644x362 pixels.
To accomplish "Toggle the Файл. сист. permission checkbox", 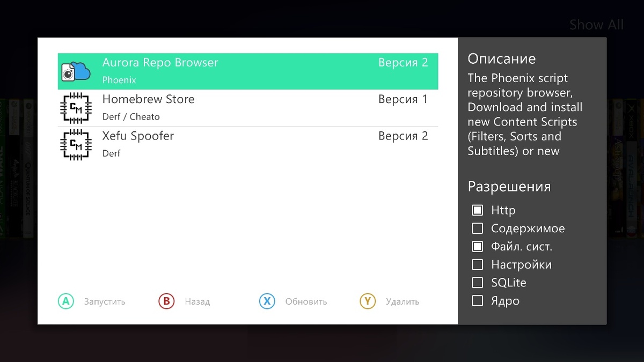I will pyautogui.click(x=477, y=247).
